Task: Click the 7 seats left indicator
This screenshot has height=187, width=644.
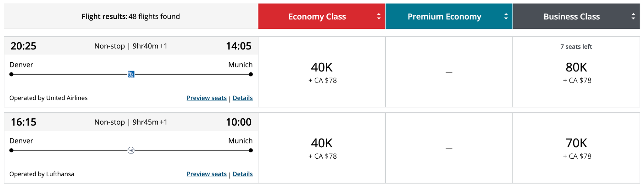Action: 576,46
